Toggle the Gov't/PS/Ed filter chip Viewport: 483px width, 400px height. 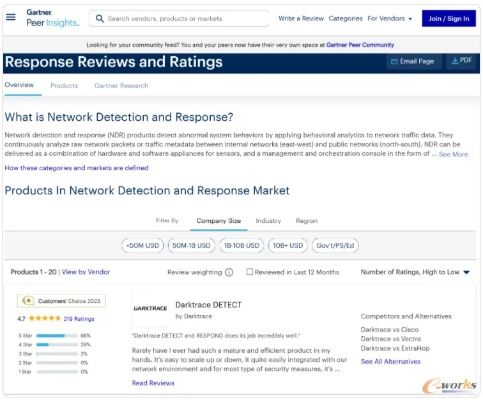[x=335, y=246]
